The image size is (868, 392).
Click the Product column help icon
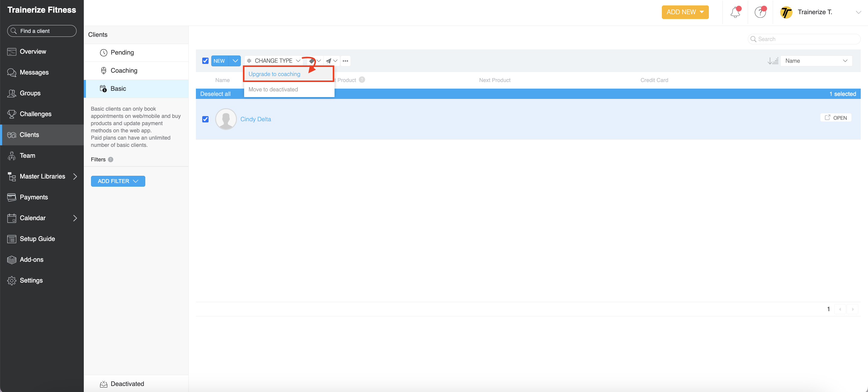tap(362, 80)
